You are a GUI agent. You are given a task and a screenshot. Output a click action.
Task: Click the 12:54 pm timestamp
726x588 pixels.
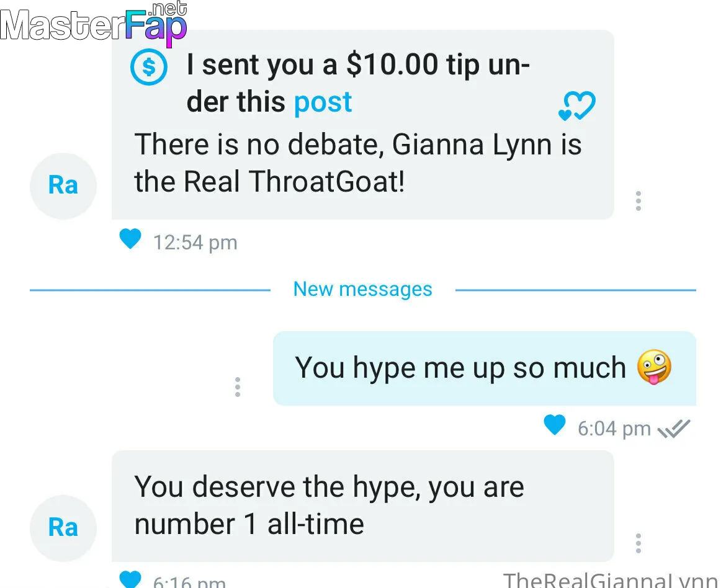tap(195, 243)
